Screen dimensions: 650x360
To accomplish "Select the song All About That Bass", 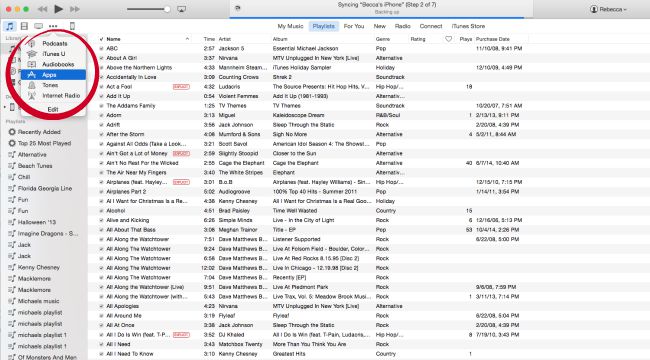I will (131, 230).
